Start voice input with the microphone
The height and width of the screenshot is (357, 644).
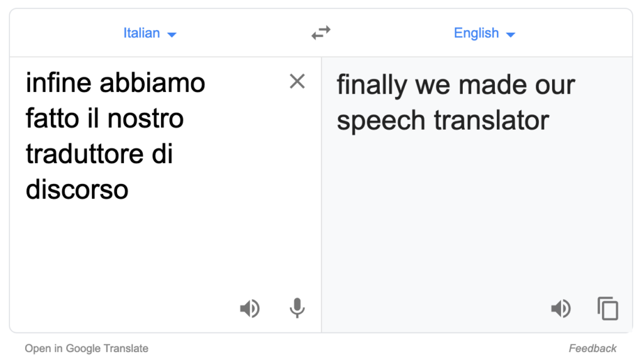tap(297, 309)
